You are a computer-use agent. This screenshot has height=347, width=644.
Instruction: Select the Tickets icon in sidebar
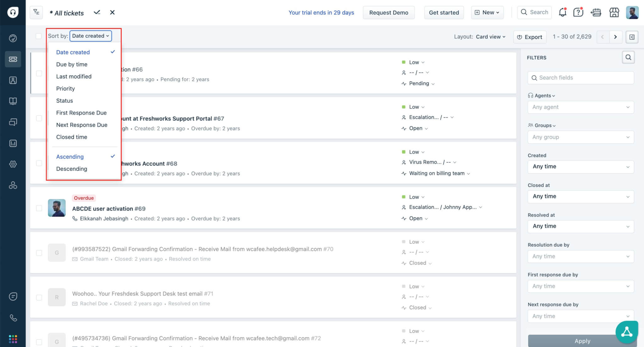(13, 59)
